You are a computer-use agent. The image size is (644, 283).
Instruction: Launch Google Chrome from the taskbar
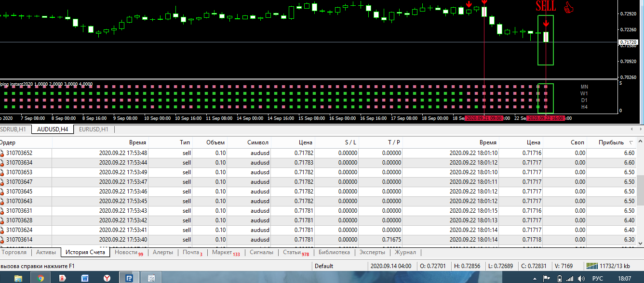40,278
